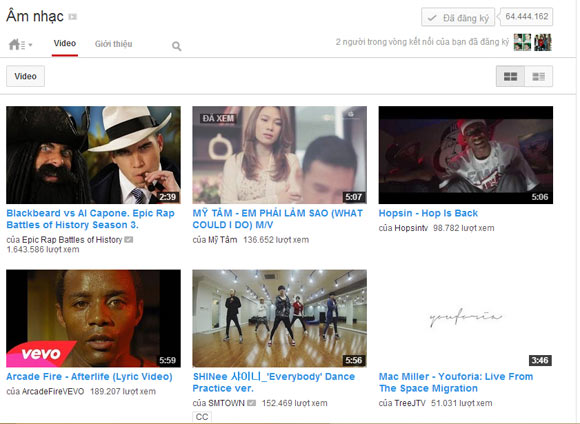Open the Mỹ Tâm channel link
Image resolution: width=580 pixels, height=424 pixels.
pyautogui.click(x=222, y=240)
